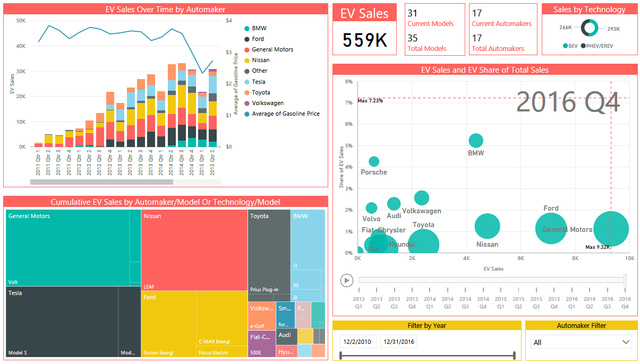Viewport: 640px width, 364px height.
Task: Select the Audi treemap tile
Action: (x=286, y=336)
